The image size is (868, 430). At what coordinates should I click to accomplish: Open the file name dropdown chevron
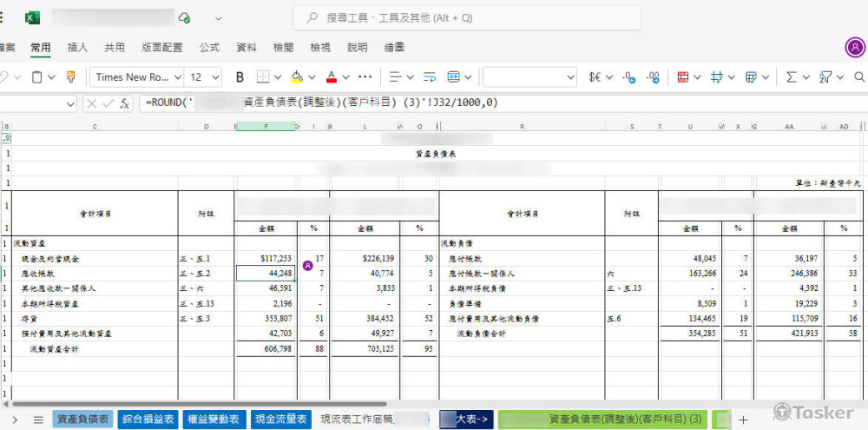219,18
